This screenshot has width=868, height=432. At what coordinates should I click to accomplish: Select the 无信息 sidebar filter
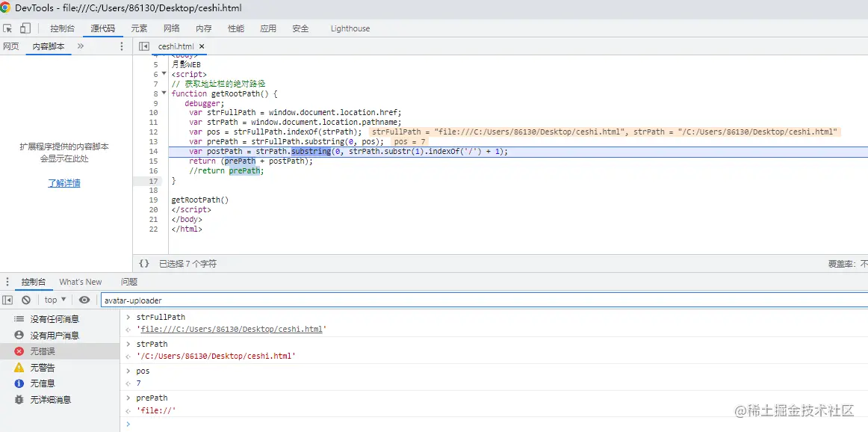(60, 383)
